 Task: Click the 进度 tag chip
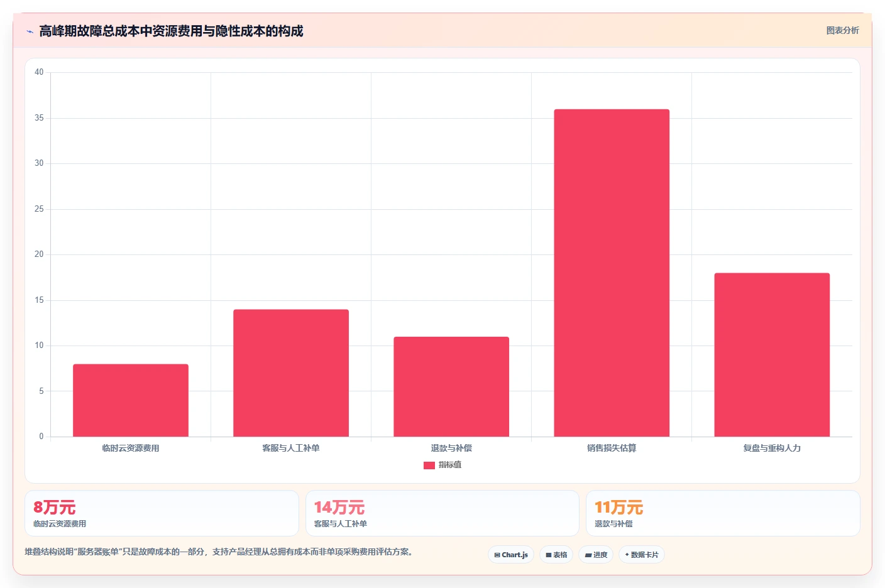(x=596, y=555)
